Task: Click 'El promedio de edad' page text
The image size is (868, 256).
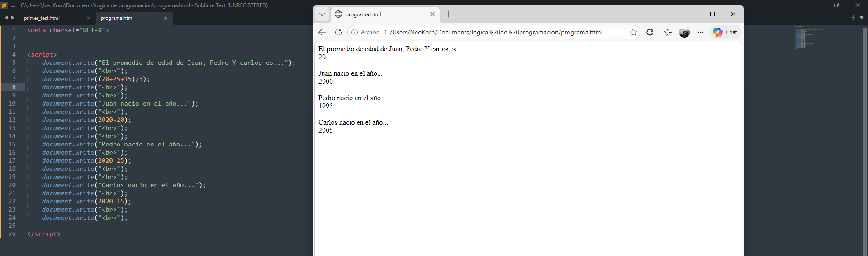Action: (390, 49)
